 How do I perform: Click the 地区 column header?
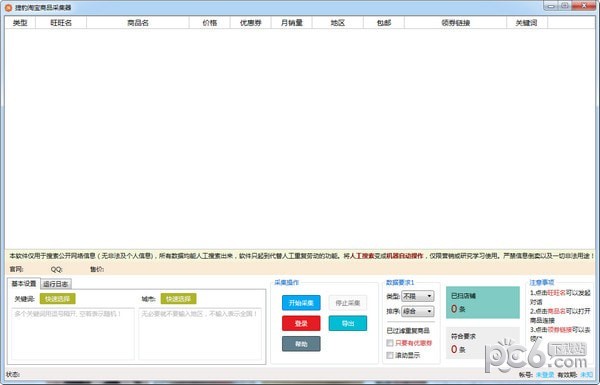coord(338,23)
